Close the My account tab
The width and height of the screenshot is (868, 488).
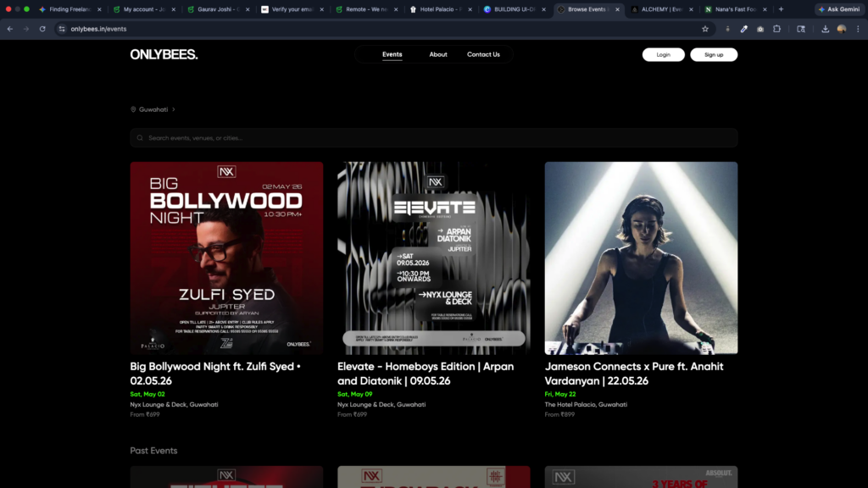(173, 9)
